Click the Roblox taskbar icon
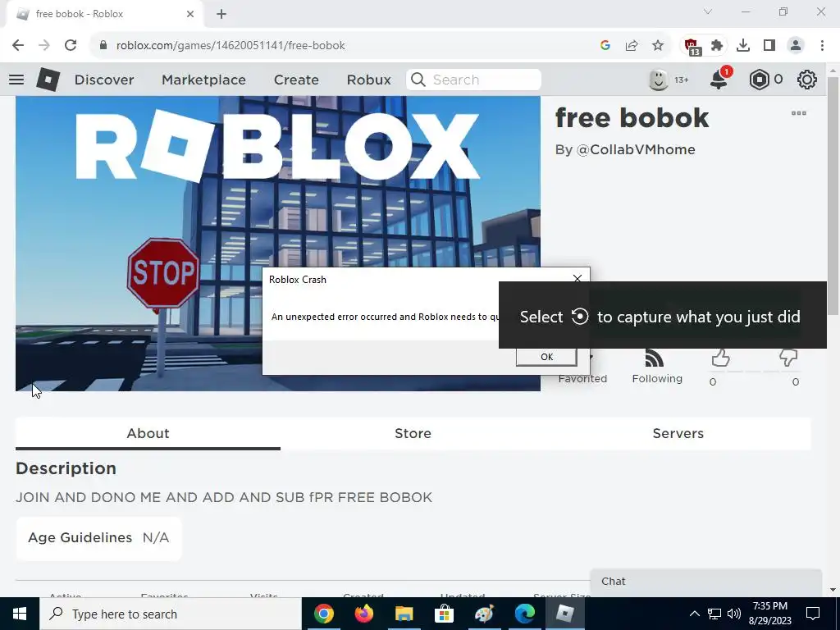Image resolution: width=840 pixels, height=630 pixels. click(x=564, y=614)
